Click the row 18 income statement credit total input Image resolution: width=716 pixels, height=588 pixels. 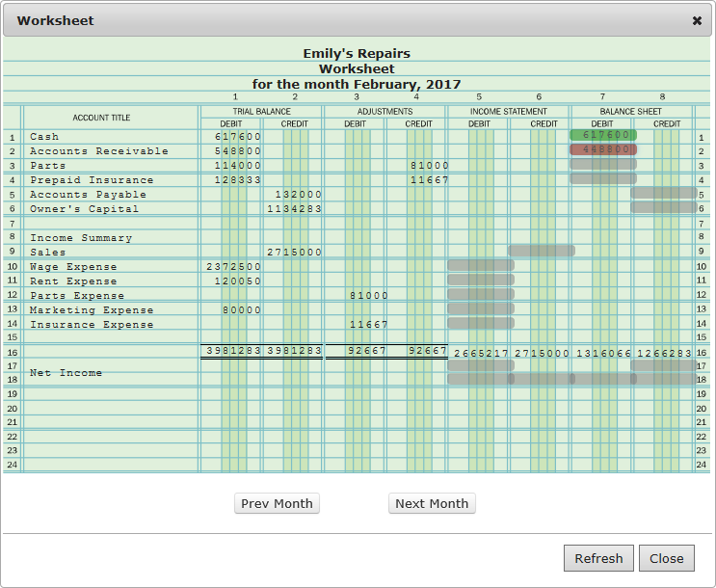pos(542,380)
